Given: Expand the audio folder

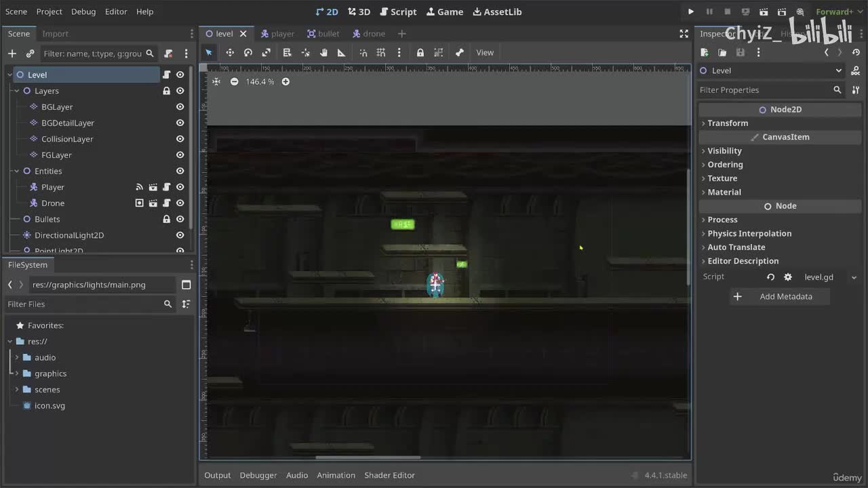Looking at the screenshot, I should tap(17, 357).
